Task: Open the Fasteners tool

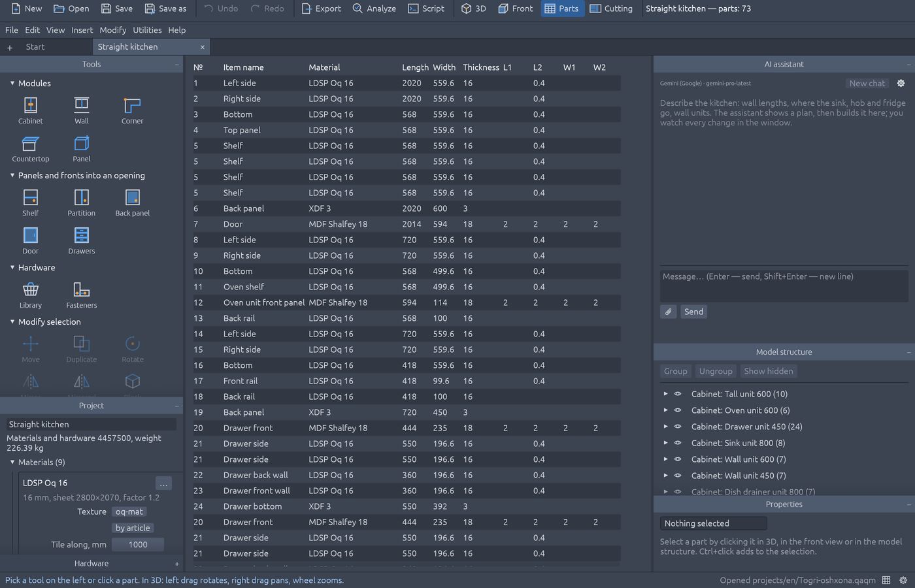Action: [82, 295]
